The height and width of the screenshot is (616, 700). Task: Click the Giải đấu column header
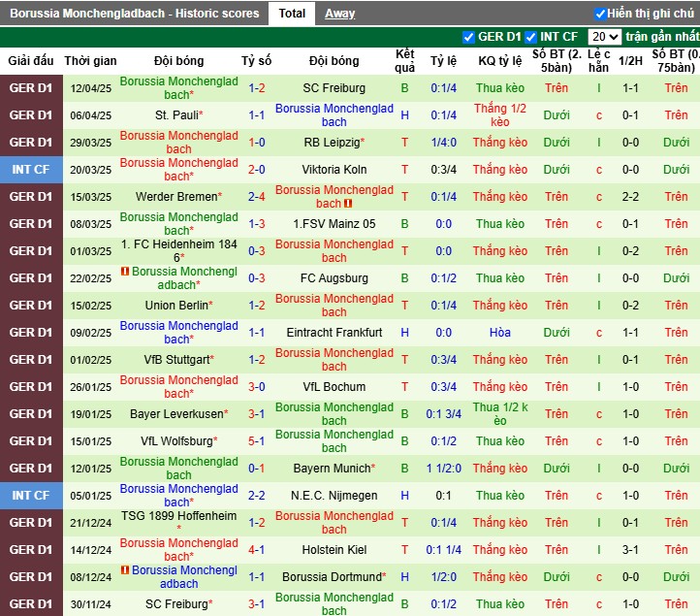[31, 61]
